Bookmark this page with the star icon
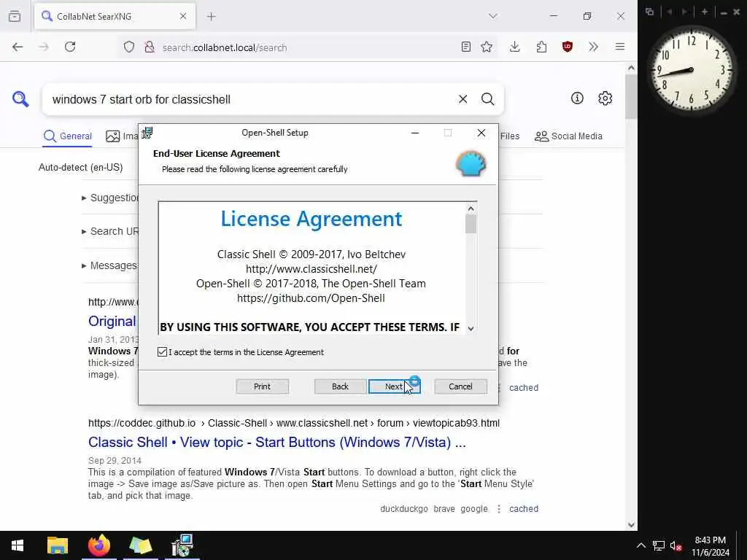The height and width of the screenshot is (560, 747). click(487, 47)
